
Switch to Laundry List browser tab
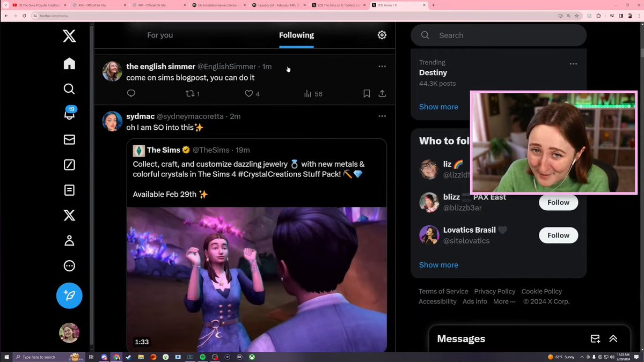[279, 5]
